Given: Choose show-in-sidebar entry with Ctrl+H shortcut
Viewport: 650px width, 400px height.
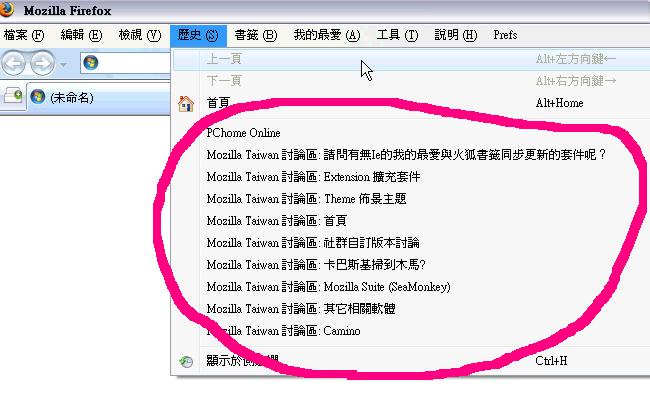Looking at the screenshot, I should tap(411, 361).
